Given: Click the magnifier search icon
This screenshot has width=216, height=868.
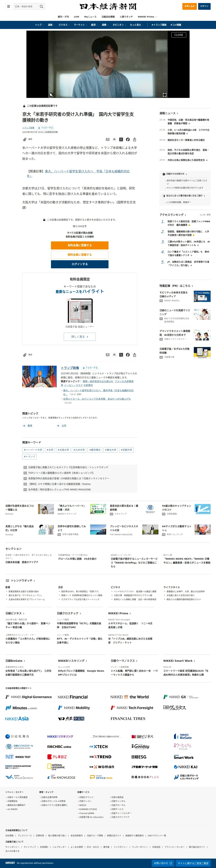Looking at the screenshot, I should (x=41, y=6).
